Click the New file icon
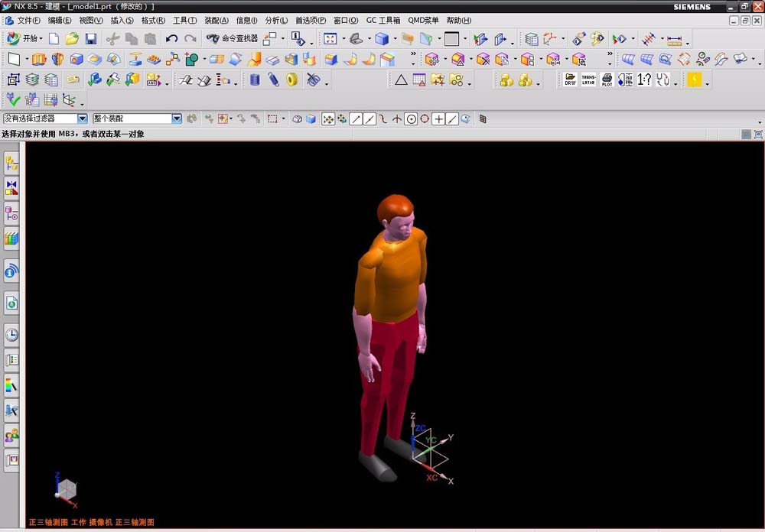The width and height of the screenshot is (765, 532). click(x=54, y=38)
